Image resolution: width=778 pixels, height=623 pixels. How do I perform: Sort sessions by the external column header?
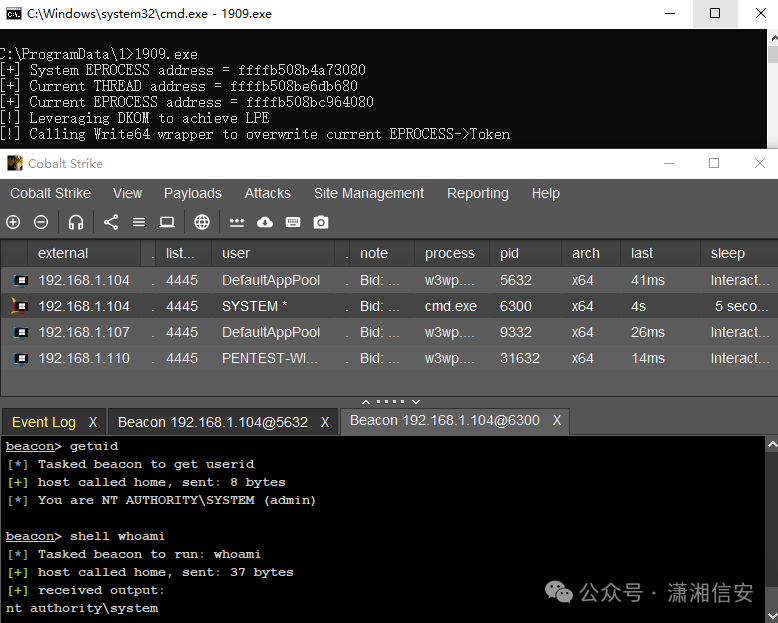point(83,253)
